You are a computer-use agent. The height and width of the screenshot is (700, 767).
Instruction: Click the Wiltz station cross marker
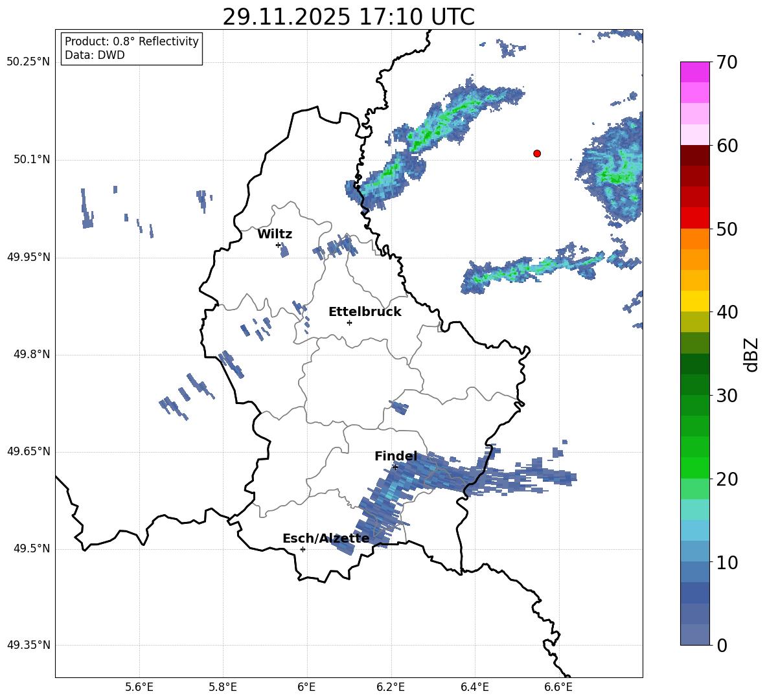(279, 245)
